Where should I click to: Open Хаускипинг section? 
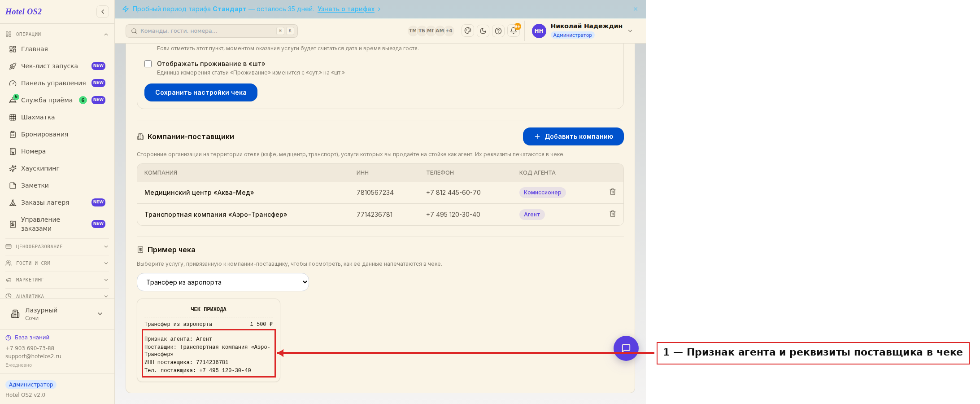[57, 168]
